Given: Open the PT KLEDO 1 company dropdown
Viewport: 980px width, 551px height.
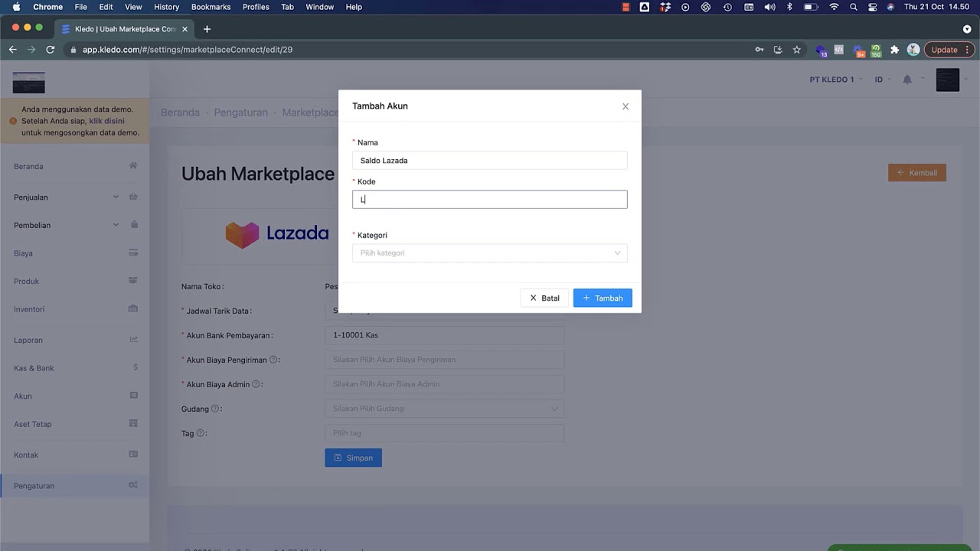Looking at the screenshot, I should (836, 80).
